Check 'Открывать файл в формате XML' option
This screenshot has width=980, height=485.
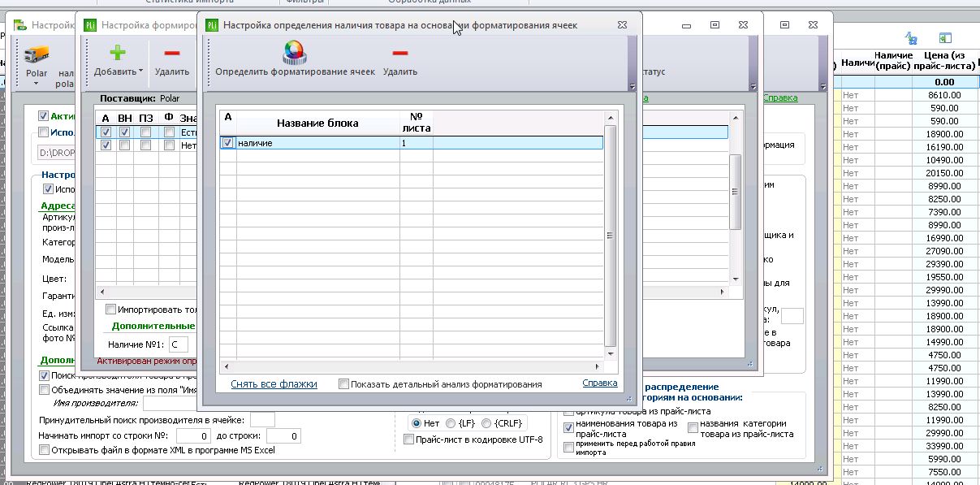tap(45, 449)
